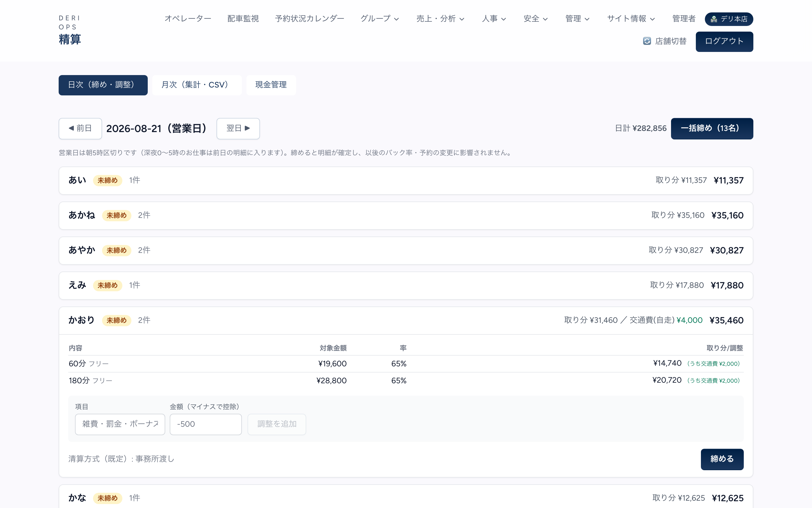Expand the 売上・分析 menu
This screenshot has width=812, height=508.
(440, 19)
